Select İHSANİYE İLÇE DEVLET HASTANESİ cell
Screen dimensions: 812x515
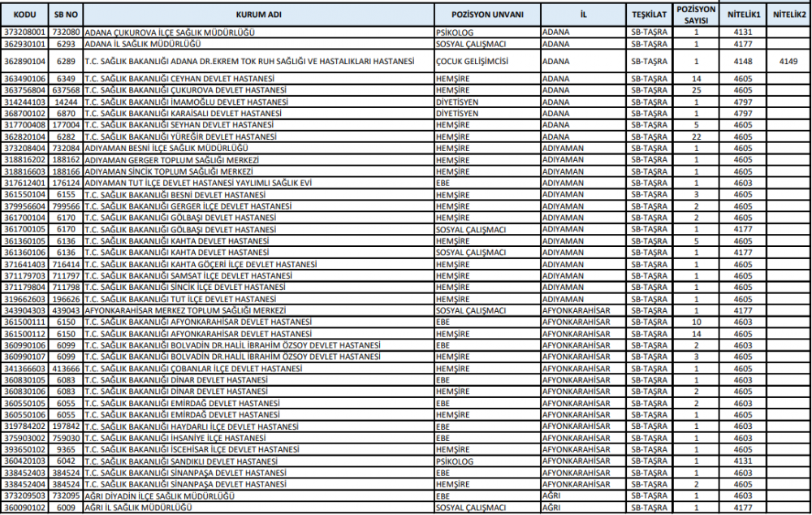(258, 439)
